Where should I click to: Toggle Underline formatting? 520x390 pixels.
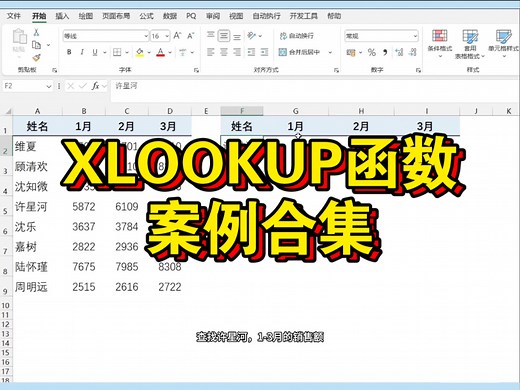(95, 52)
